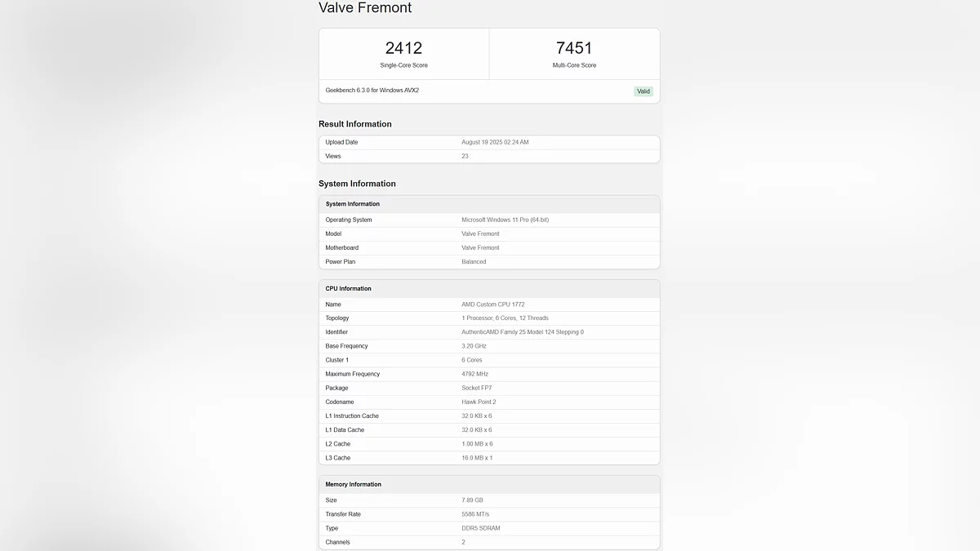Click the Memory Information table header
Screen dimensions: 980x551
tap(354, 484)
